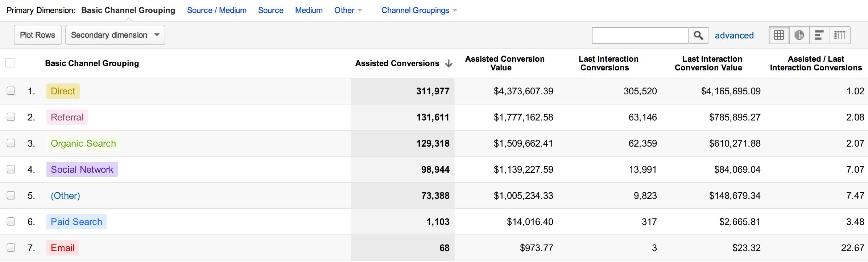Viewport: 868px width, 262px height.
Task: Select the performance bar view icon
Action: click(819, 35)
